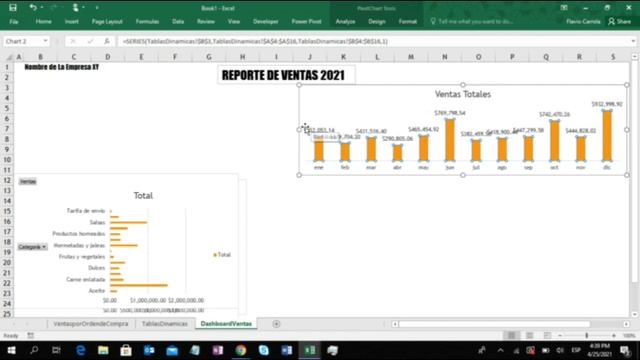Select the Total legend entry
The width and height of the screenshot is (640, 360).
pyautogui.click(x=222, y=255)
